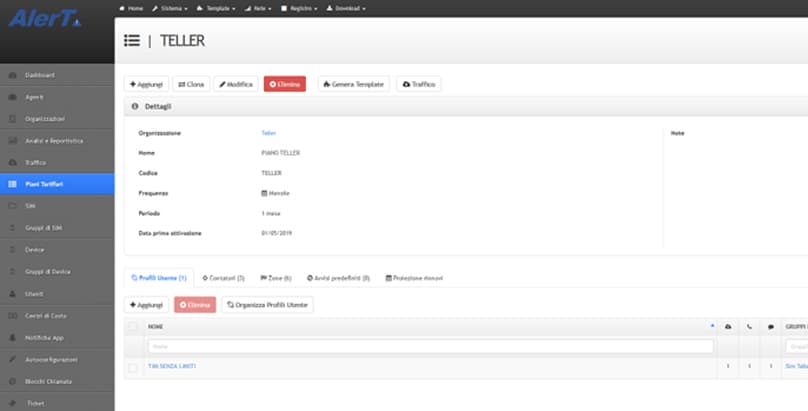Open Blocchi Chiamata in the sidebar
Viewport: 808px width, 411px height.
point(57,382)
